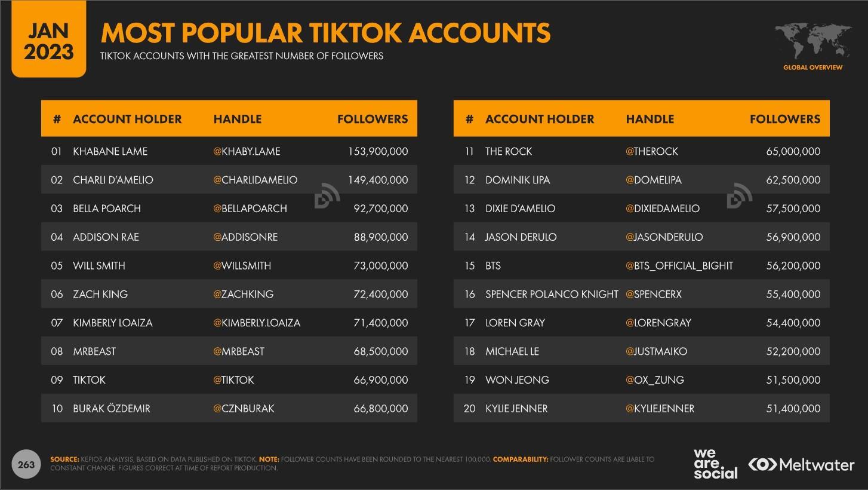The image size is (868, 490).
Task: Click the left table FOLLOWERS column header
Action: pyautogui.click(x=373, y=119)
